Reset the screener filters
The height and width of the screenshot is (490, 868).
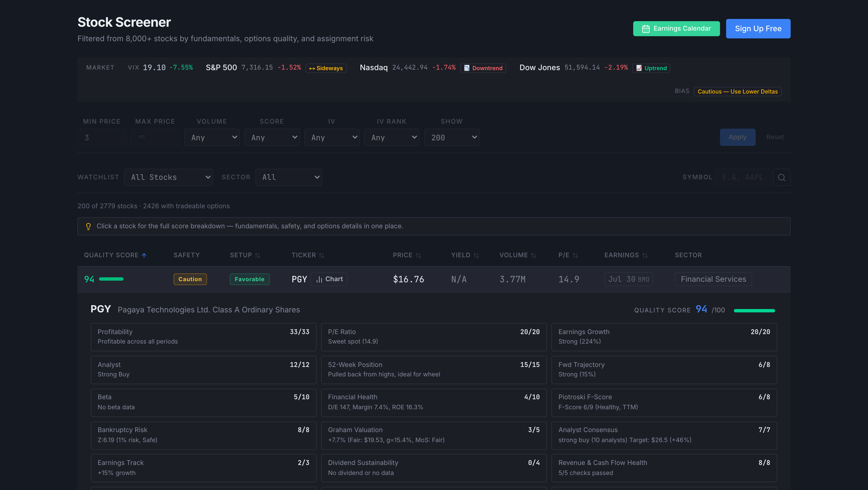pos(775,137)
